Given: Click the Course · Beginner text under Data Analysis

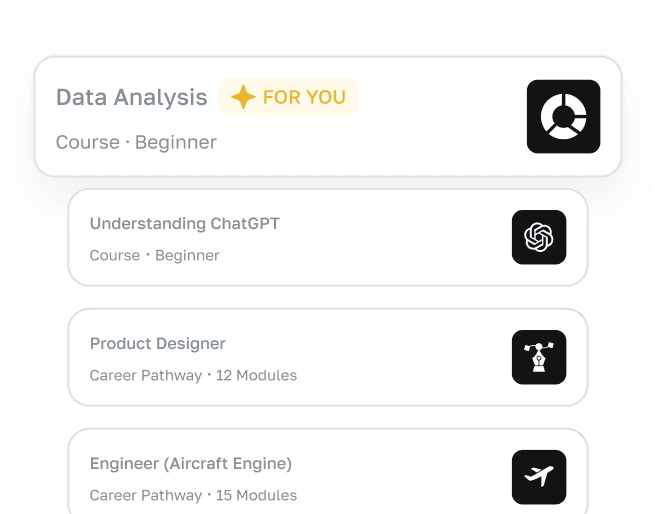Looking at the screenshot, I should tap(136, 142).
